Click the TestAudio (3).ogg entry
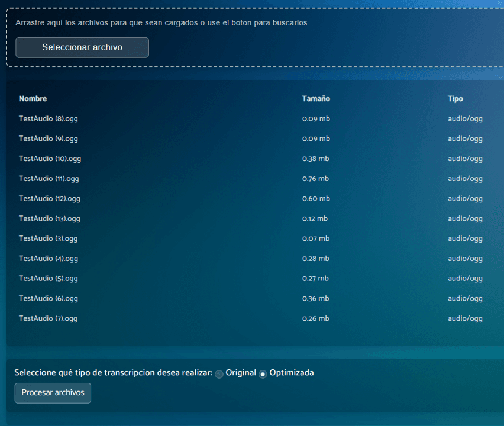The height and width of the screenshot is (426, 504). [49, 239]
